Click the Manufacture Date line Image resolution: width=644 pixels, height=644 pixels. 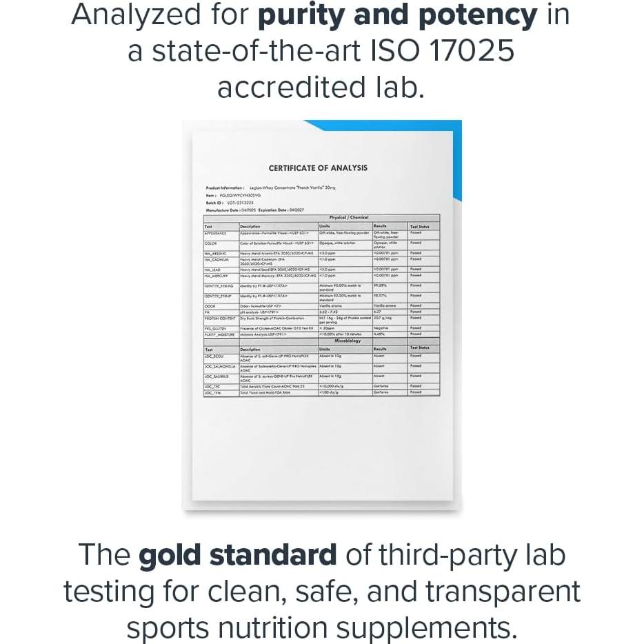click(254, 210)
